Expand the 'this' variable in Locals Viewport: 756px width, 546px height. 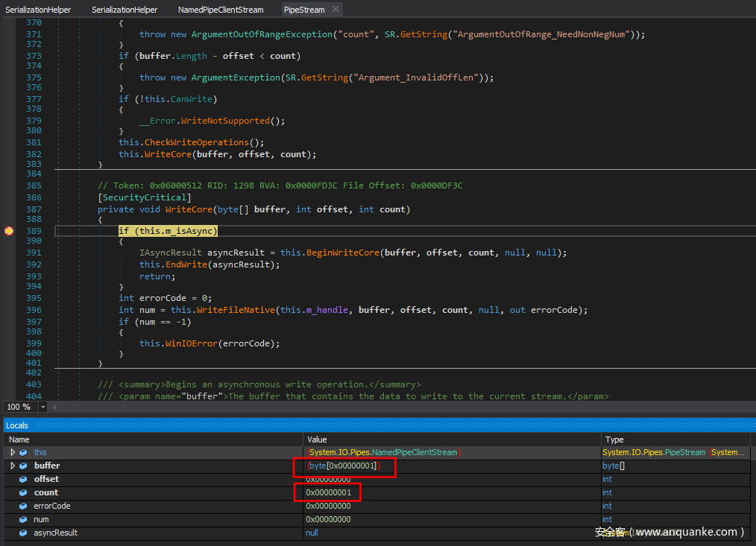pos(13,452)
